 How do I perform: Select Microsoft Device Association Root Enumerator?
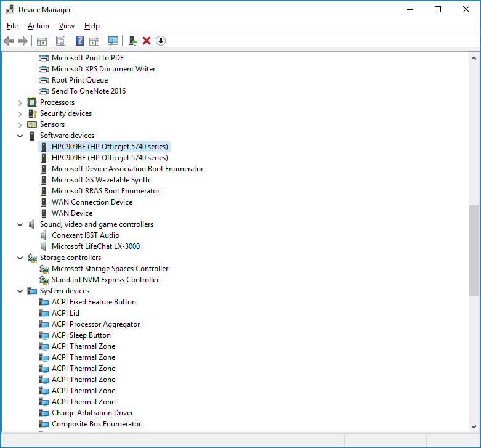(x=127, y=169)
